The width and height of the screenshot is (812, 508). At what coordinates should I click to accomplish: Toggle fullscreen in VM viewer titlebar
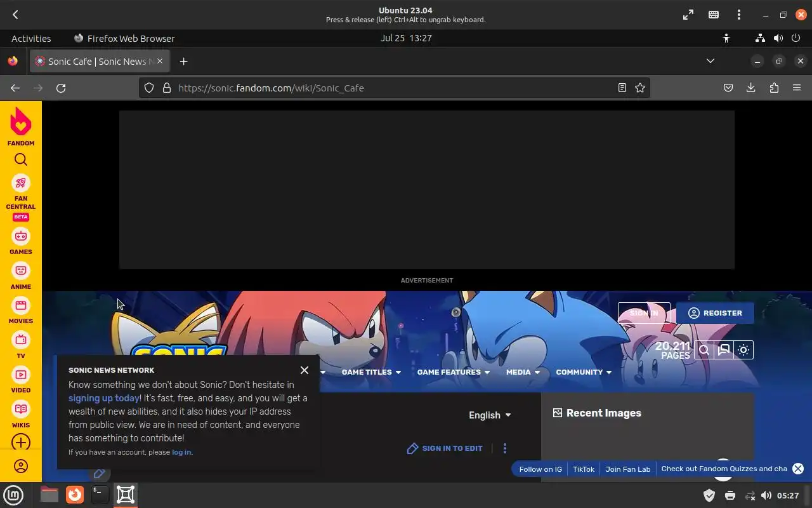pyautogui.click(x=688, y=15)
